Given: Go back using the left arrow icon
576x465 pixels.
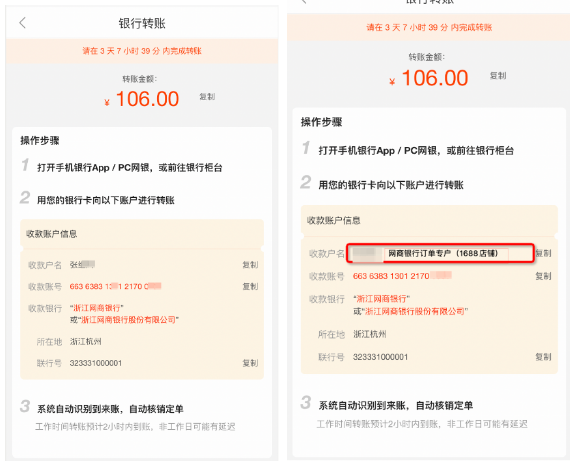Looking at the screenshot, I should (x=22, y=23).
